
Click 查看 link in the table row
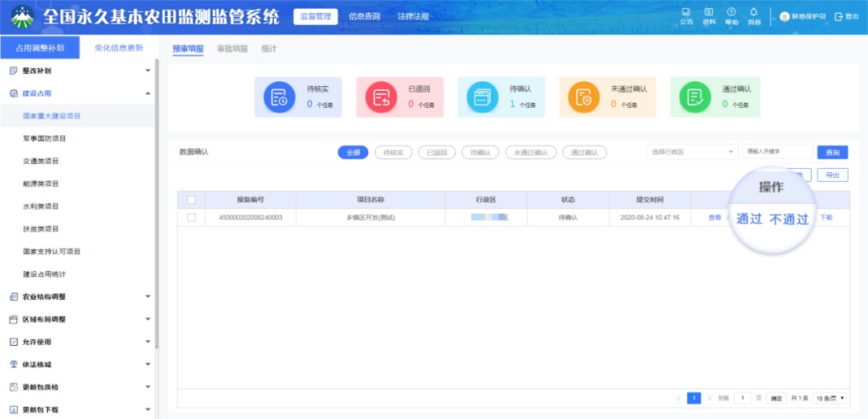714,218
